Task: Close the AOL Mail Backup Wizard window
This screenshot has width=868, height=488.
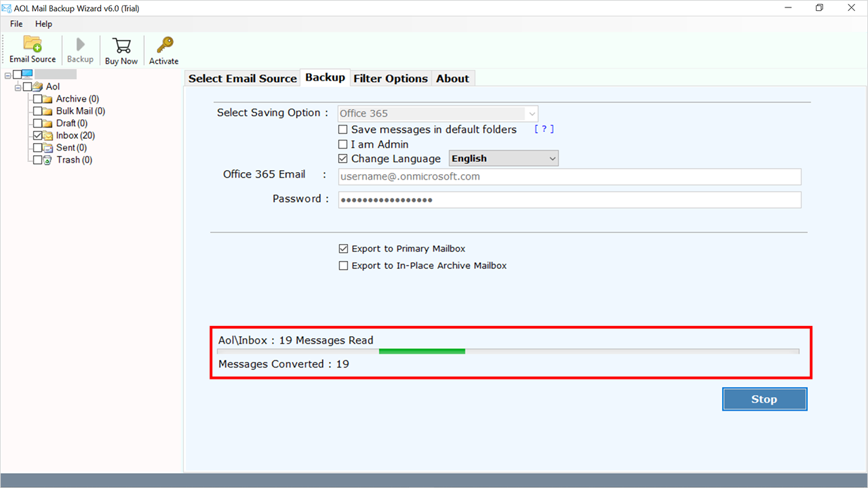Action: tap(851, 7)
